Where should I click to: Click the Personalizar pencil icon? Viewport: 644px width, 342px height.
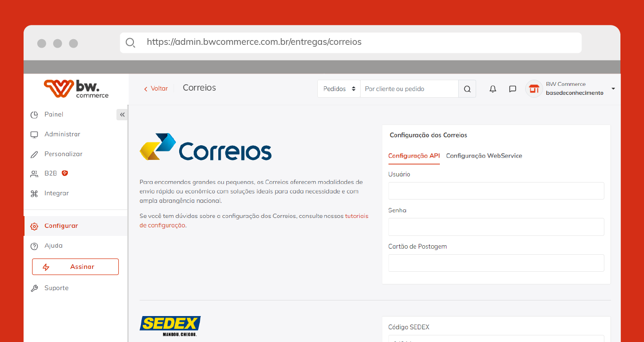point(34,154)
